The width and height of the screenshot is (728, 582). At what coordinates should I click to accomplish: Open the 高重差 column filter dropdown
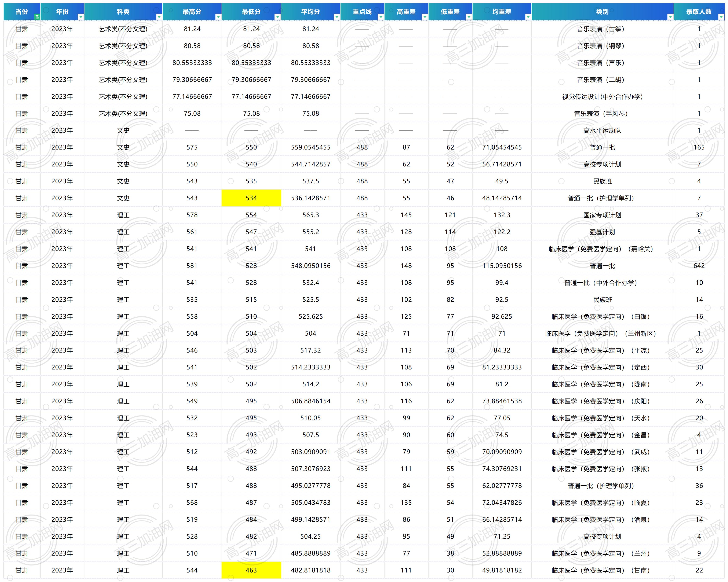[x=425, y=17]
